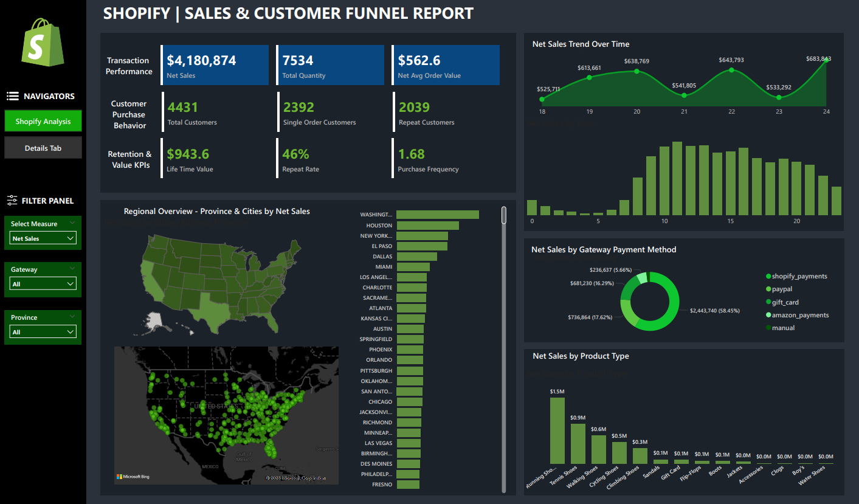Click the Navigators hamburger list icon
Viewport: 859px width, 504px height.
click(12, 96)
